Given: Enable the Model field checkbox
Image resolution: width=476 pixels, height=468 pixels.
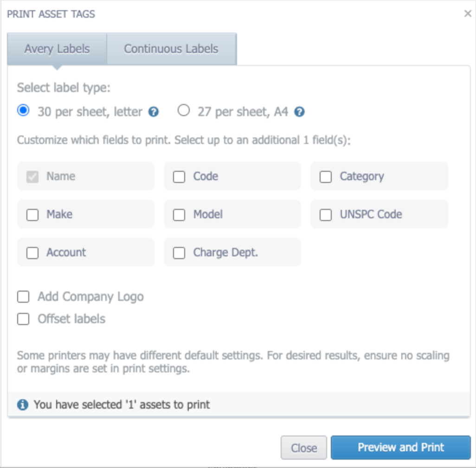Looking at the screenshot, I should click(x=179, y=215).
